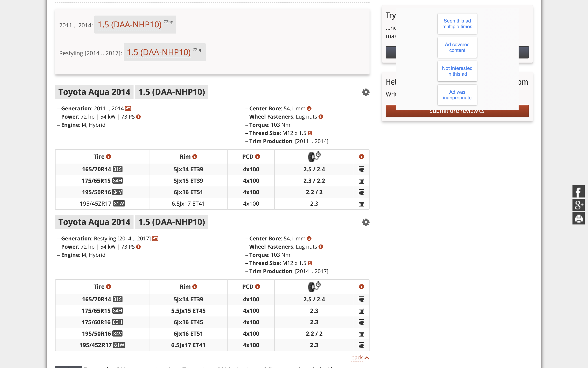Open calculator for 6.5Jx17 ET41 row in first table

[x=361, y=204]
